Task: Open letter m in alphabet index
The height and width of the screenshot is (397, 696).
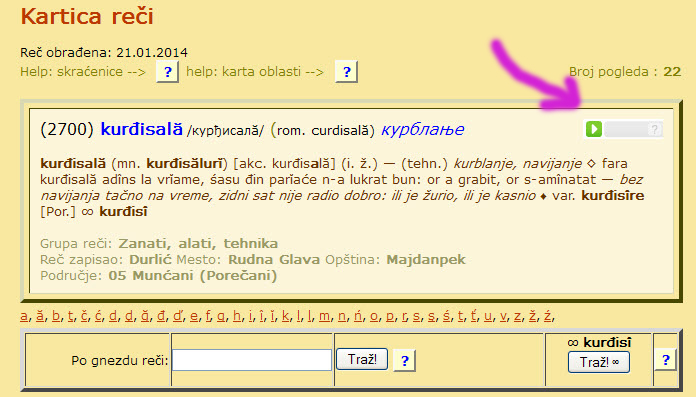Action: point(324,316)
